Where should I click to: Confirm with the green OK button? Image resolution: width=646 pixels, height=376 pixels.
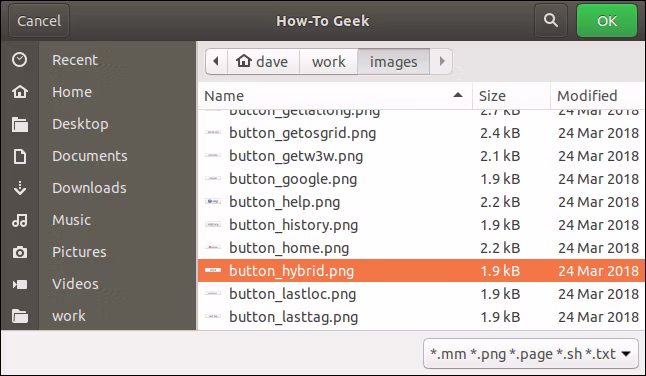point(607,21)
